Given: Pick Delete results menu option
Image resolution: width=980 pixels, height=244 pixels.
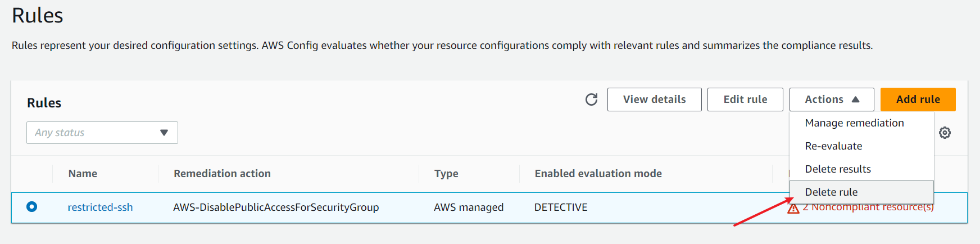Looking at the screenshot, I should tap(838, 169).
